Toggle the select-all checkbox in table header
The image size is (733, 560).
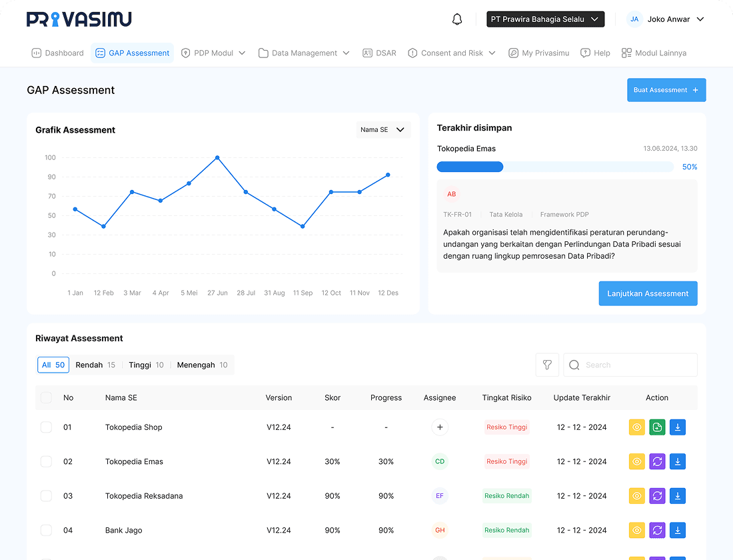(46, 398)
